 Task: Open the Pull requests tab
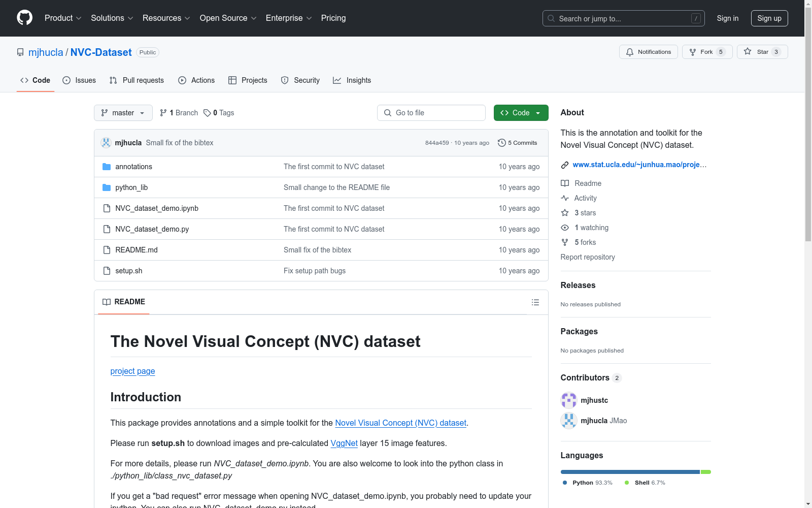(137, 80)
